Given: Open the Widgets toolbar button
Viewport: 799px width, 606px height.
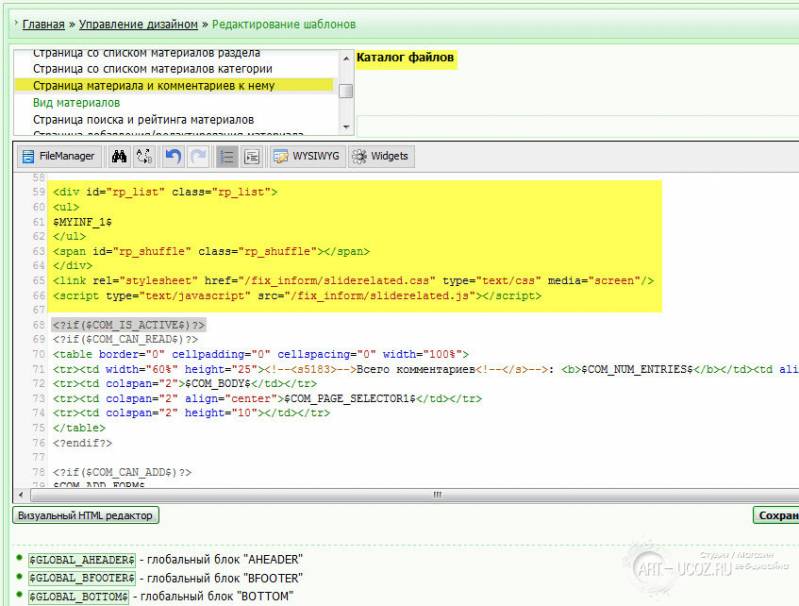Looking at the screenshot, I should (381, 156).
